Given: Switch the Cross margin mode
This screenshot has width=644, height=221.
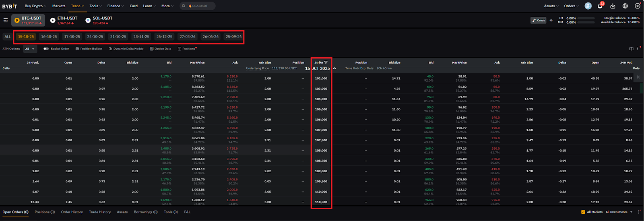Looking at the screenshot, I should [539, 20].
